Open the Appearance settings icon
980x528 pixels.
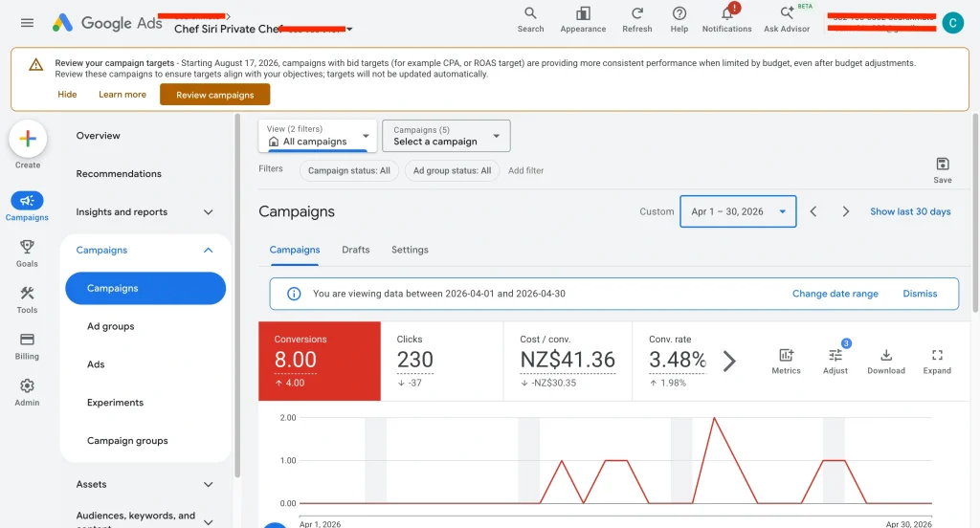point(583,19)
